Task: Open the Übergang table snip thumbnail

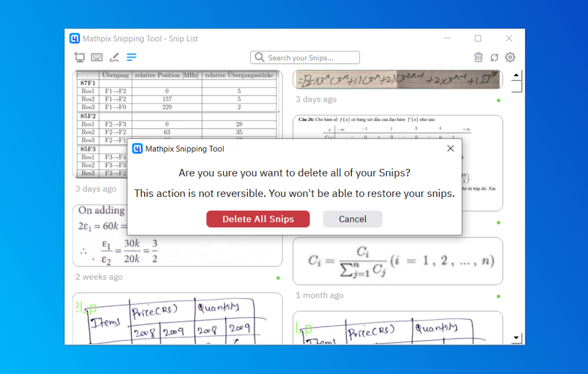Action: pyautogui.click(x=178, y=123)
